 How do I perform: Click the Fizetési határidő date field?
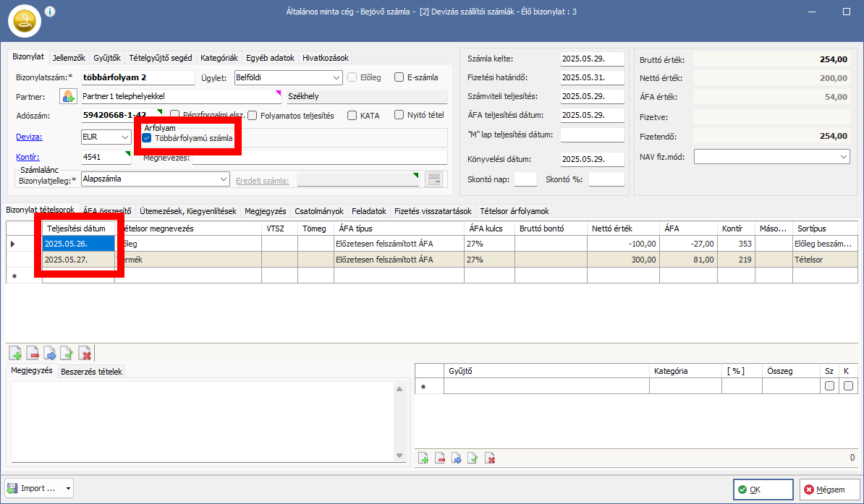coord(593,77)
